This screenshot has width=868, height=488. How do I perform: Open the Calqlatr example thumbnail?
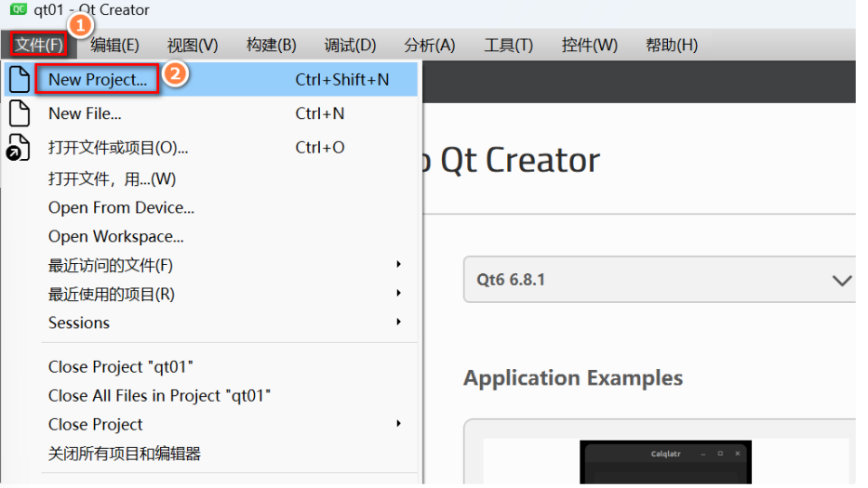[665, 462]
